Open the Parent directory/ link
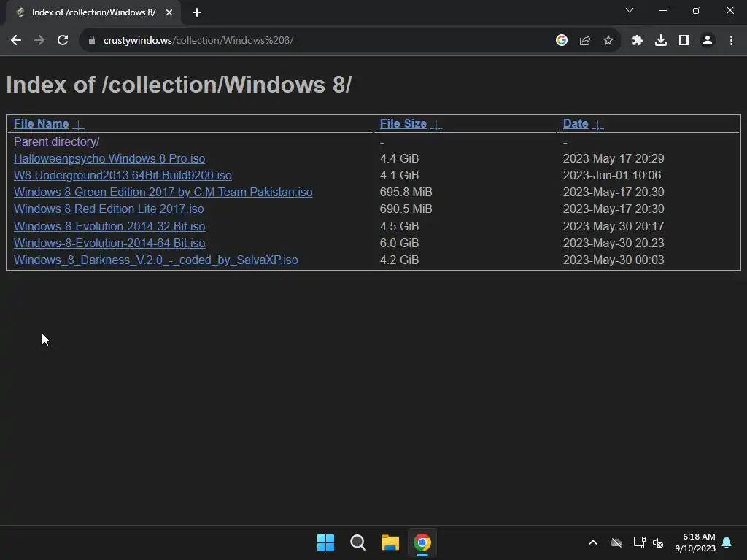This screenshot has width=747, height=560. tap(57, 142)
